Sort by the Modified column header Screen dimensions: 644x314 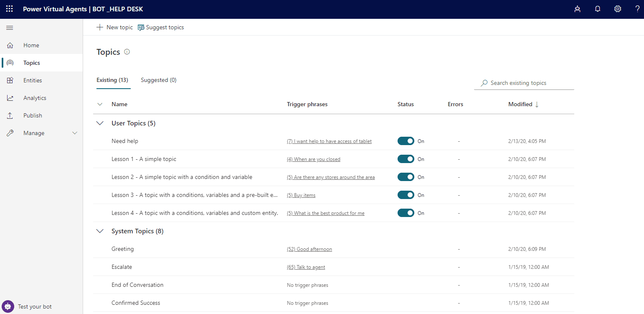pyautogui.click(x=520, y=104)
